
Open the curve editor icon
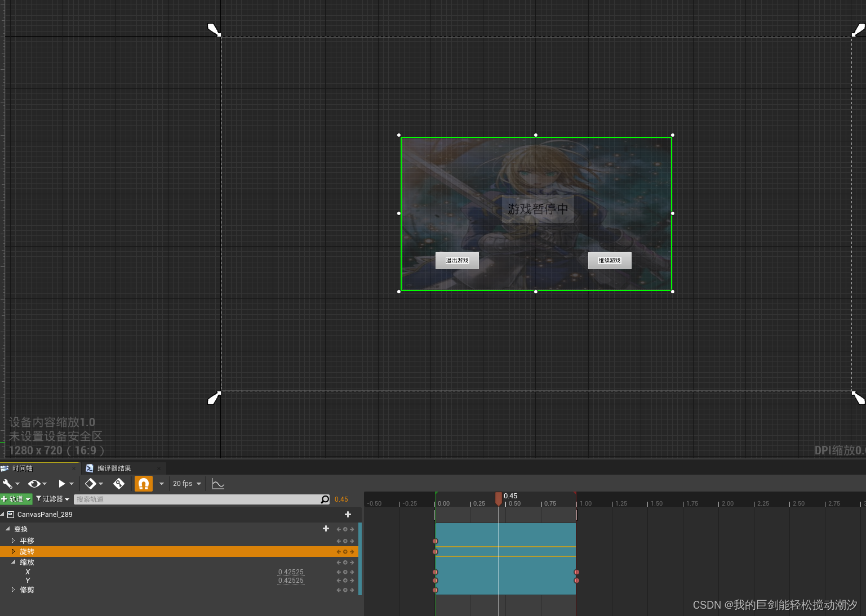(218, 484)
